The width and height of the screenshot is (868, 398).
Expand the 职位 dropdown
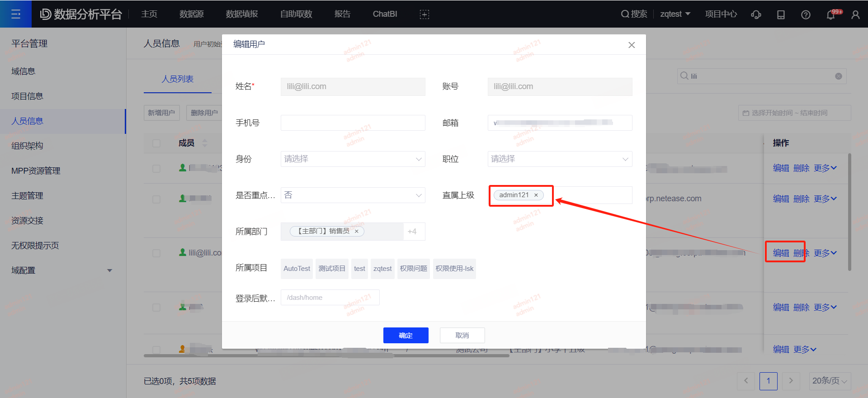[560, 159]
